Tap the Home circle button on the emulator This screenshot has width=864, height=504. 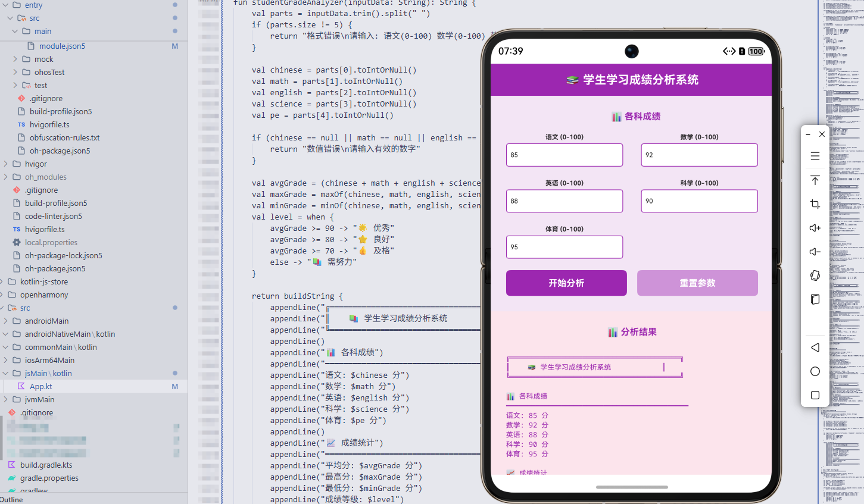(815, 371)
